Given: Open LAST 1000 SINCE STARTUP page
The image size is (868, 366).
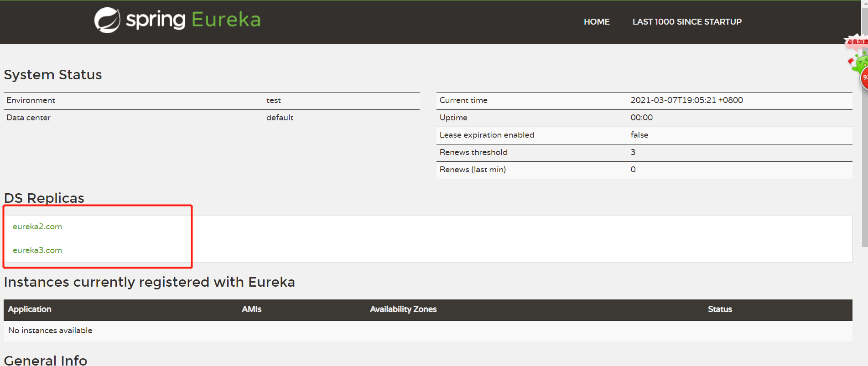Looking at the screenshot, I should [x=687, y=22].
